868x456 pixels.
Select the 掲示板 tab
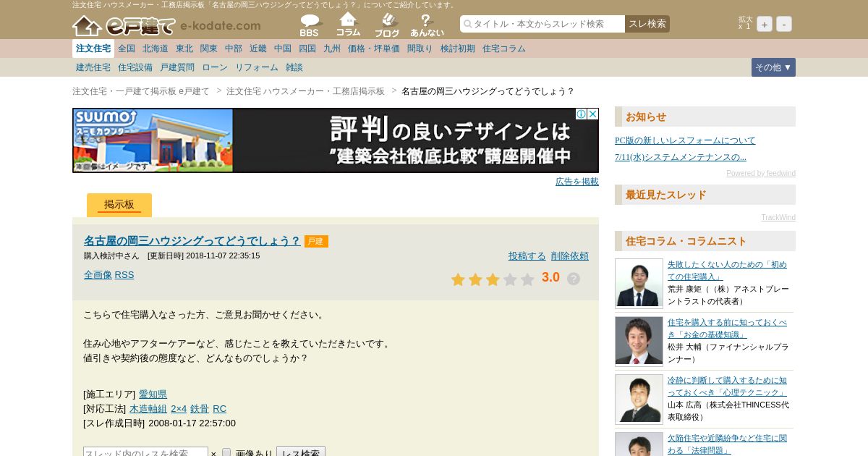click(119, 205)
